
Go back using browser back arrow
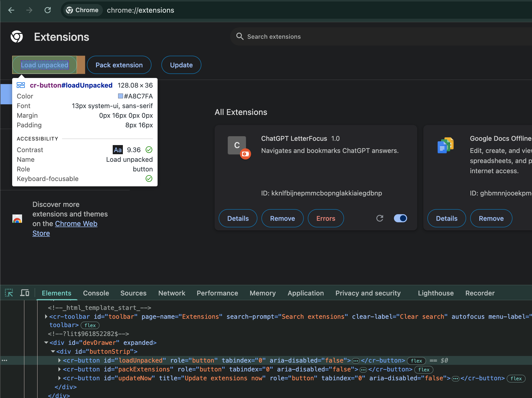pos(11,10)
